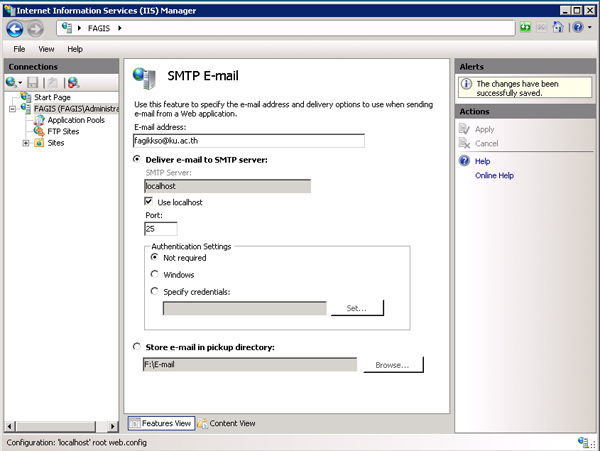
Task: Click Connections pane left scroll arrow
Action: (10, 426)
